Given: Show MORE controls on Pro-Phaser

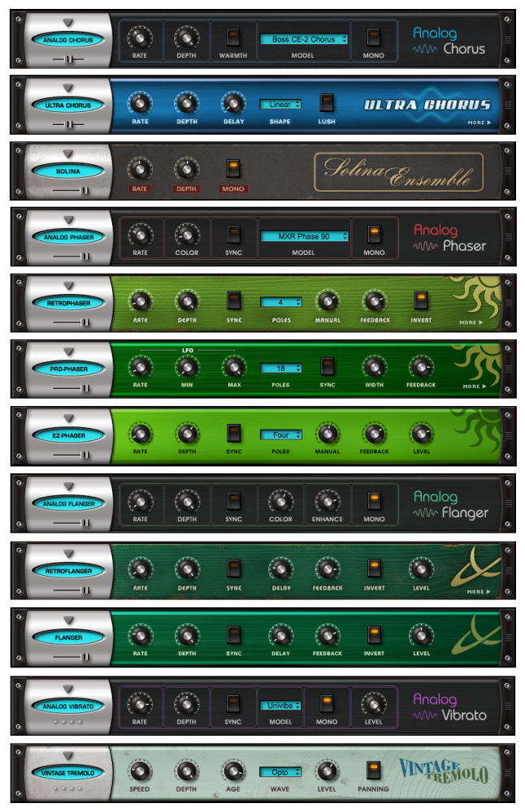Looking at the screenshot, I should pyautogui.click(x=475, y=387).
